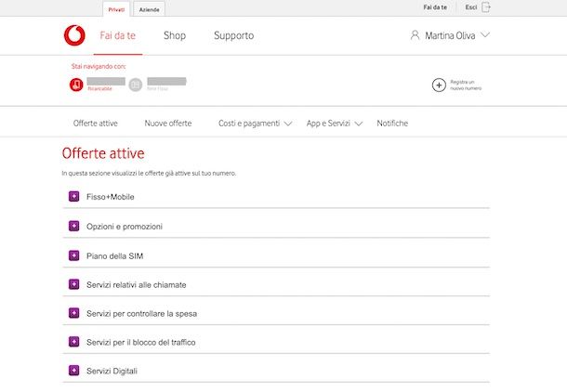
Task: Click the user profile icon beside Martina Oliva
Action: [x=415, y=35]
